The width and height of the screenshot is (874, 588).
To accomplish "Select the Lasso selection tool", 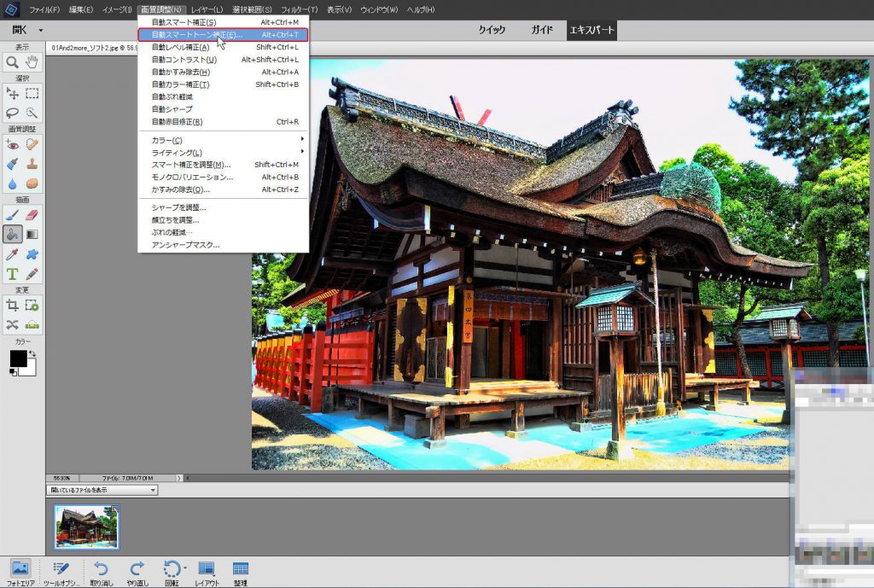I will click(13, 112).
